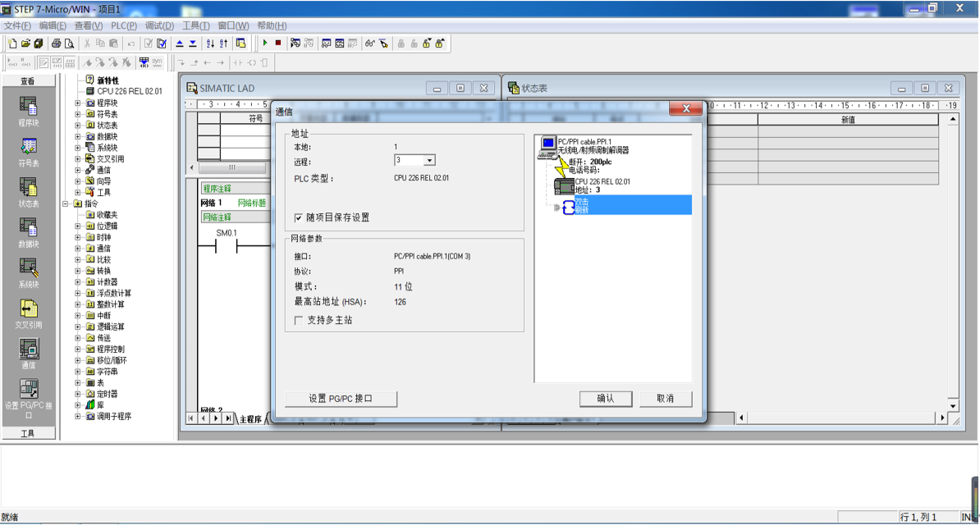Click the glasses single-read status icon
Viewport: 980px width, 525px height.
370,43
